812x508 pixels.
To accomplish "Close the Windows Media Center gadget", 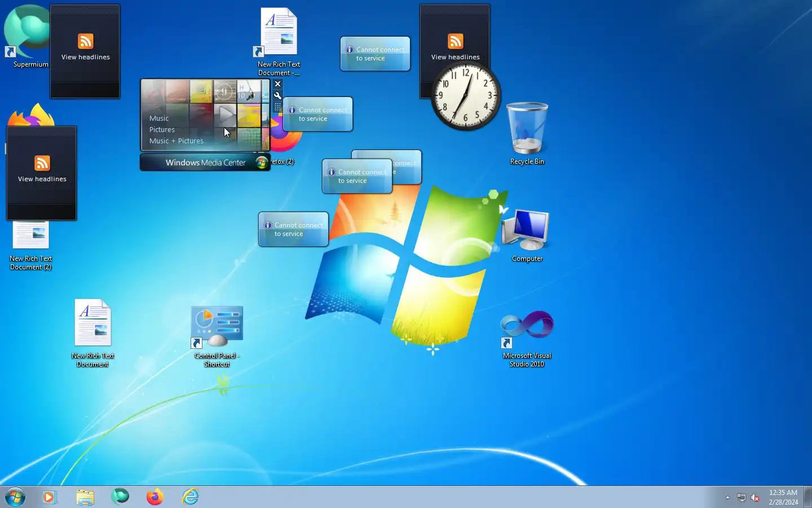I will pyautogui.click(x=277, y=84).
